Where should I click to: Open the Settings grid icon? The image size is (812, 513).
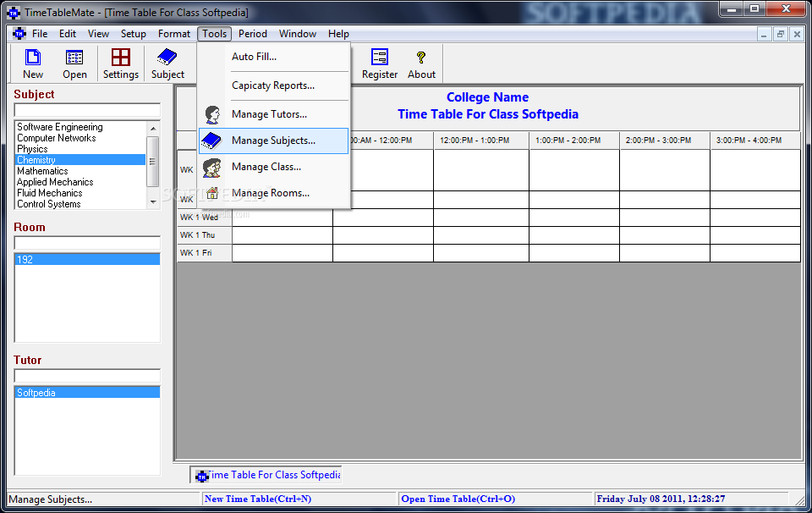(121, 58)
